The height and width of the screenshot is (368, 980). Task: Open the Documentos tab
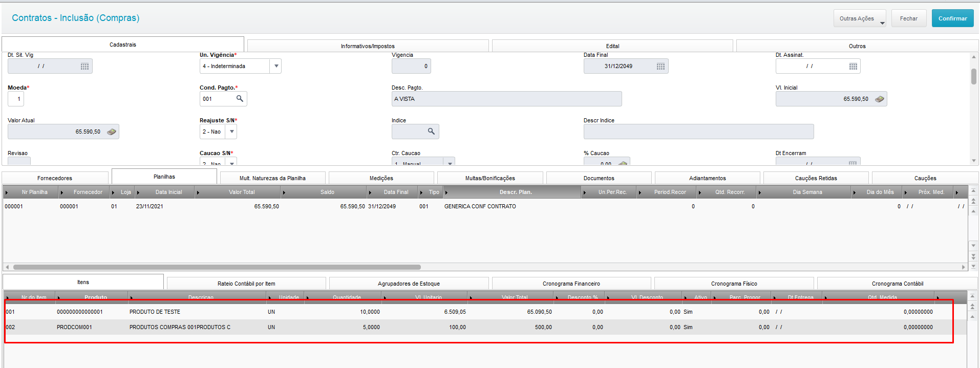pos(599,178)
